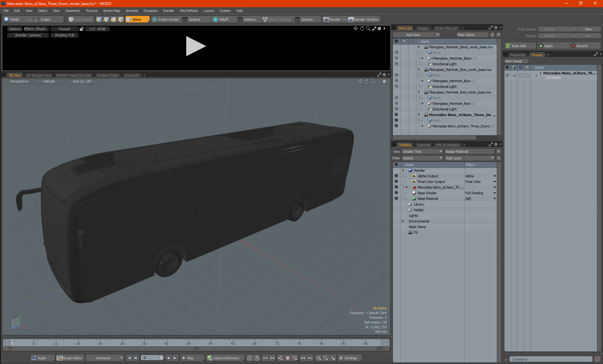Click the Falloff tool icon
Image resolution: width=603 pixels, height=364 pixels.
pos(215,19)
